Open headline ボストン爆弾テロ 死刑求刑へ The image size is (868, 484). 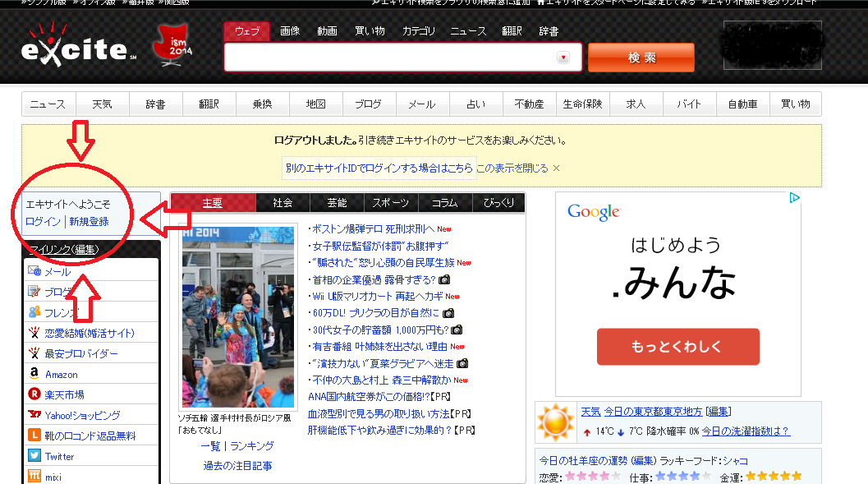tap(373, 228)
